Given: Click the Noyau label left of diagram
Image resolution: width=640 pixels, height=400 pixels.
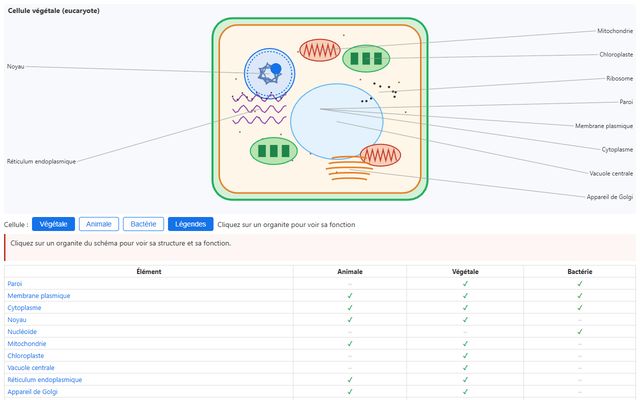Looking at the screenshot, I should pos(16,67).
